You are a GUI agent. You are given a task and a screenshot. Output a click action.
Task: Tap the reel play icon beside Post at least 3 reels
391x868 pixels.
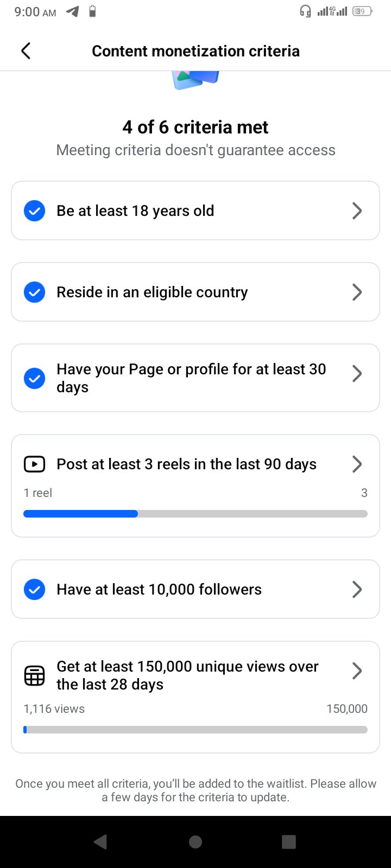[34, 464]
